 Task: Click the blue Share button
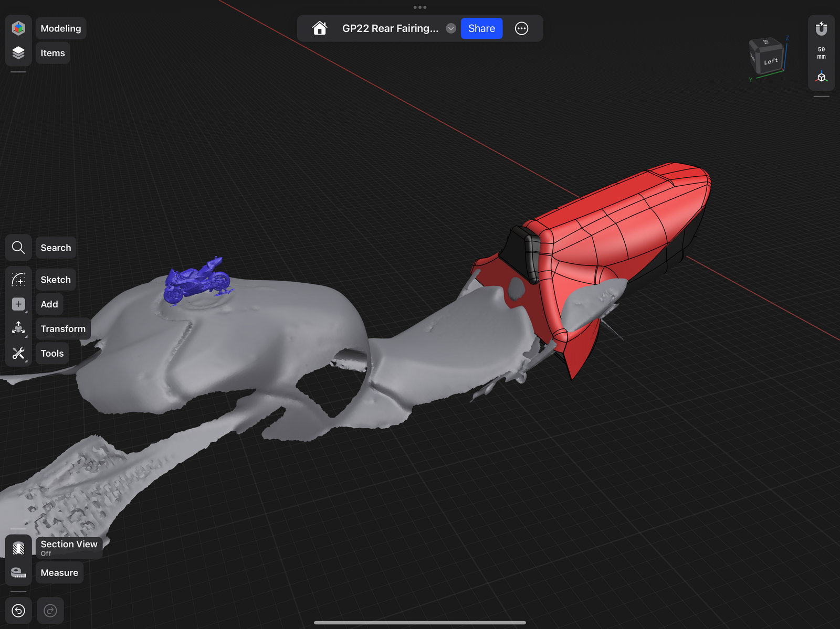point(481,28)
